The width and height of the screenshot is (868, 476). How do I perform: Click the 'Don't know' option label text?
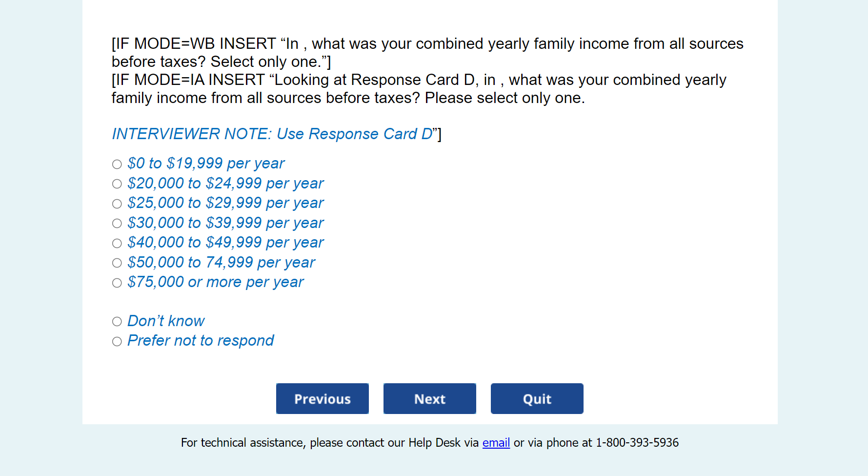(x=166, y=321)
